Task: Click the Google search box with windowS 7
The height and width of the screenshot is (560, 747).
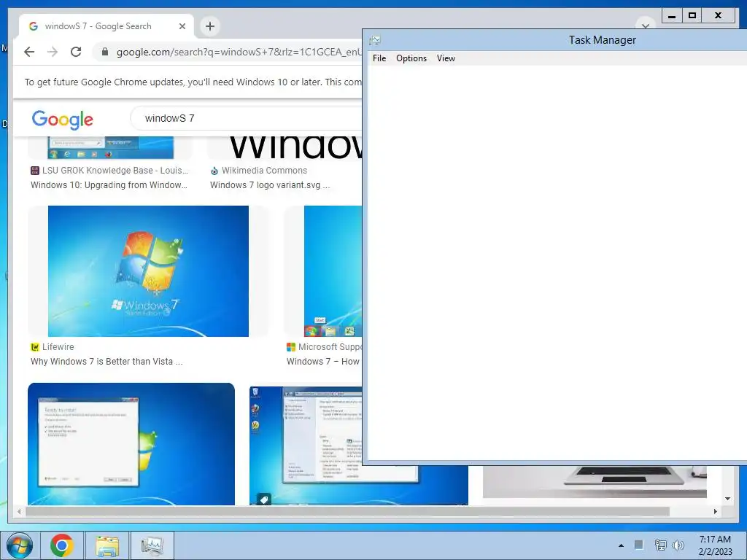Action: pos(247,118)
